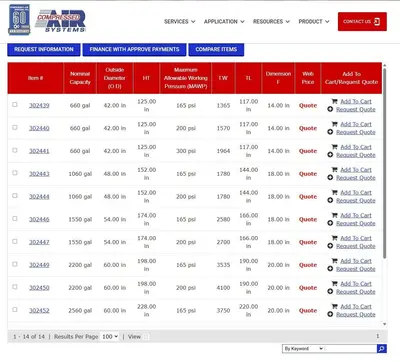
Task: Expand the Product menu
Action: pyautogui.click(x=314, y=21)
